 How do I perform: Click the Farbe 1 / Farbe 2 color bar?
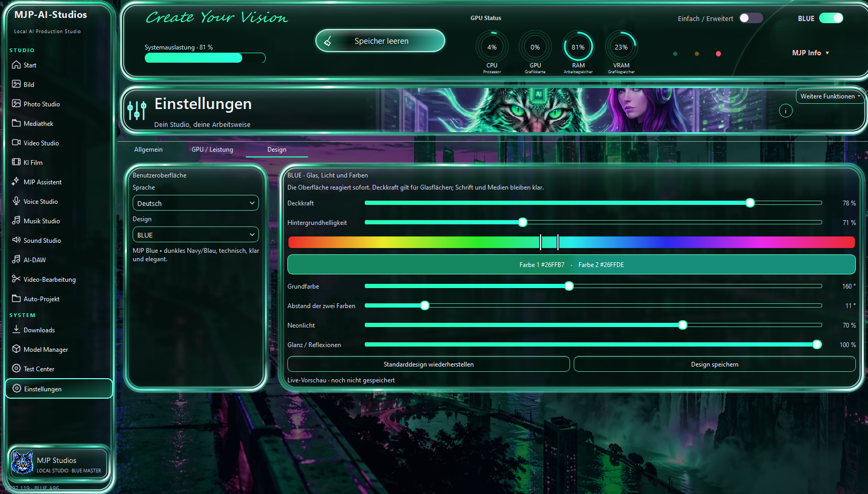(571, 265)
